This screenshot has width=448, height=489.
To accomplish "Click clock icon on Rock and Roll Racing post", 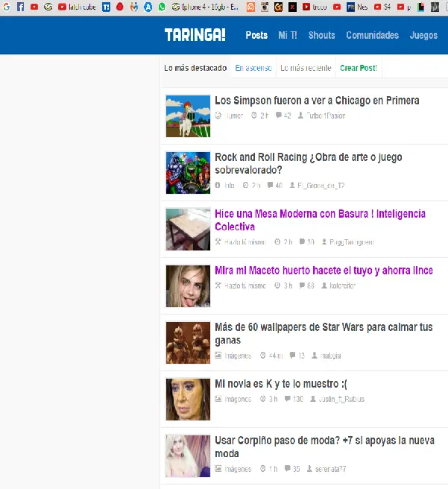I will [x=245, y=186].
